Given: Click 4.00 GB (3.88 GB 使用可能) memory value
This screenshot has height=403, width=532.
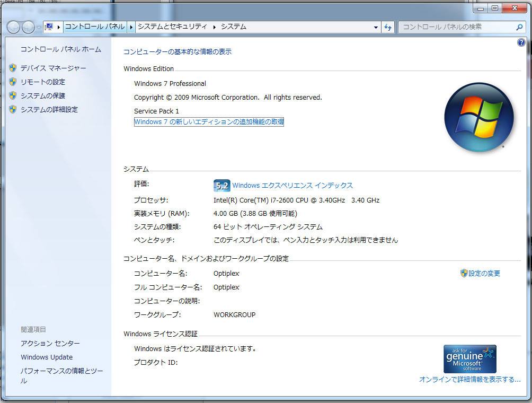Looking at the screenshot, I should pyautogui.click(x=255, y=214).
